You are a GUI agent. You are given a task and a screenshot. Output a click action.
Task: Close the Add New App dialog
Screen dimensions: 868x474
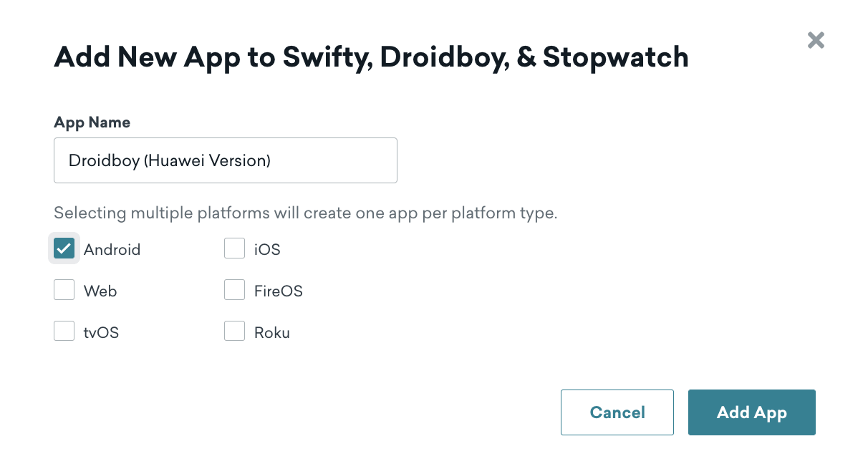point(816,40)
